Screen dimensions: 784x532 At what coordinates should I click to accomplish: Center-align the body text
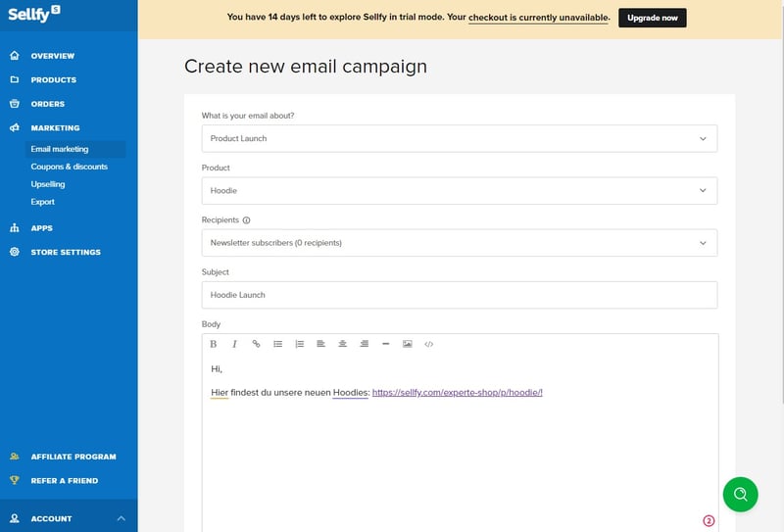[343, 344]
